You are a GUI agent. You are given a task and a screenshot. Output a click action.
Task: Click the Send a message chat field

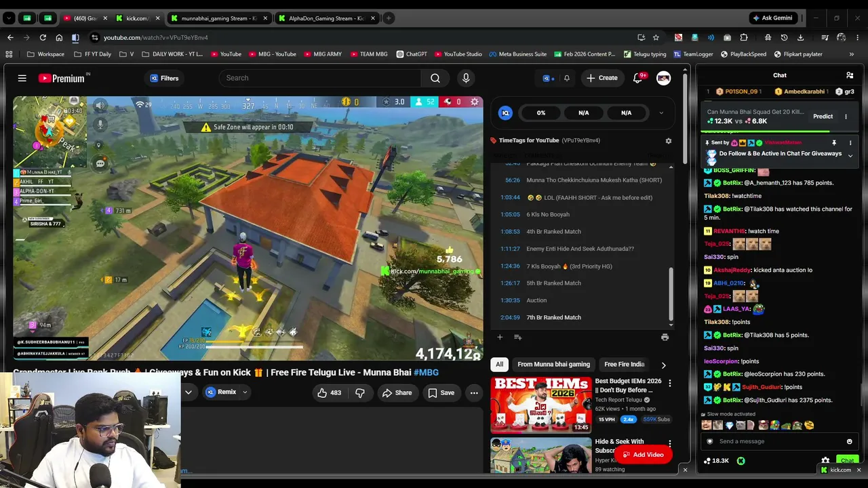[x=780, y=441]
